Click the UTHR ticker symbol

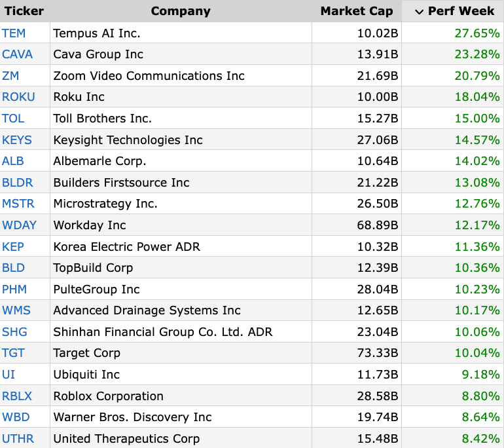(x=18, y=439)
